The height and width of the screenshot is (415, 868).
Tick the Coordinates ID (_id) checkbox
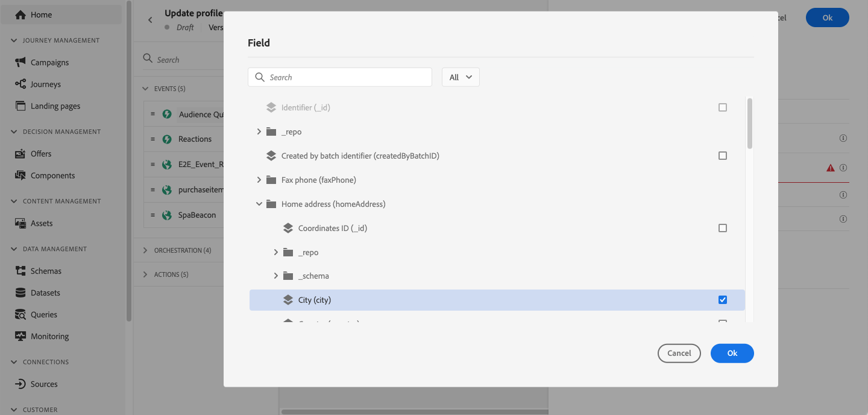tap(723, 228)
